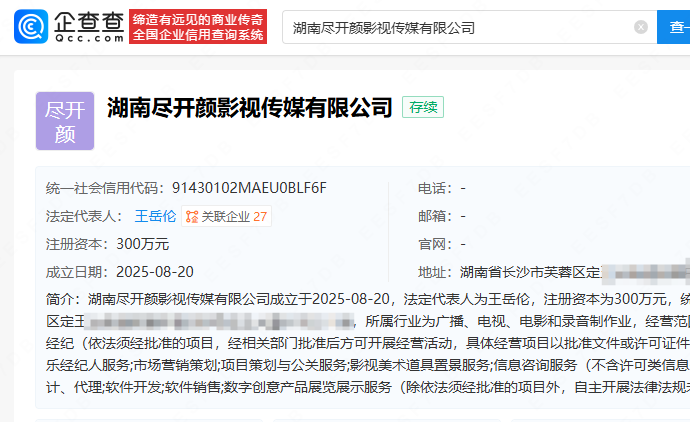The width and height of the screenshot is (690, 422).
Task: Click the credit code 91430102MAEU0BLF6F
Action: click(249, 188)
